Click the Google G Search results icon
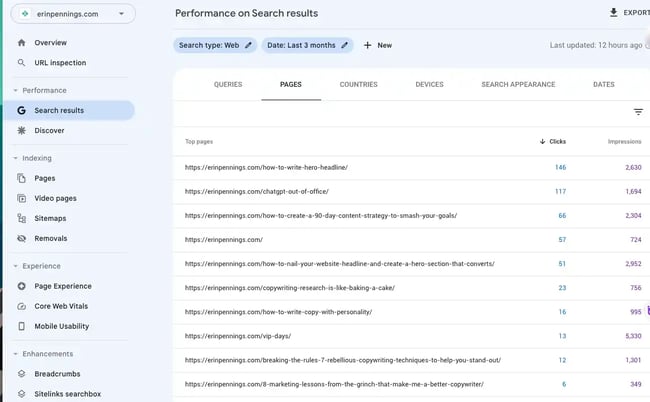650x402 pixels. click(22, 110)
